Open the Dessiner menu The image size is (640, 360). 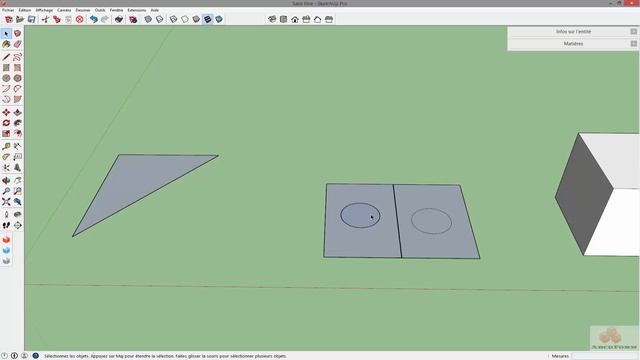pos(83,10)
